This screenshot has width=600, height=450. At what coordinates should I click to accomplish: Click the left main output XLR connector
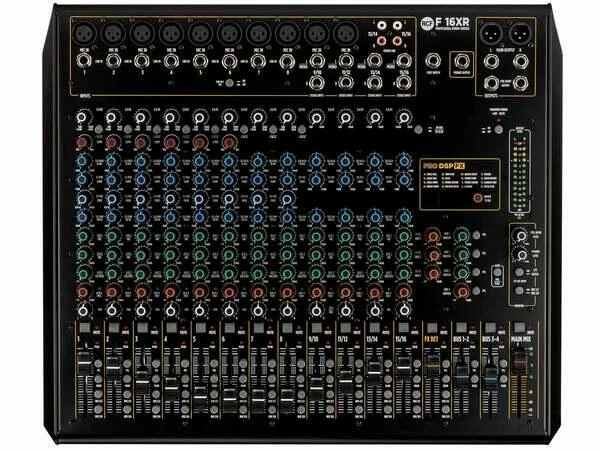click(x=491, y=33)
